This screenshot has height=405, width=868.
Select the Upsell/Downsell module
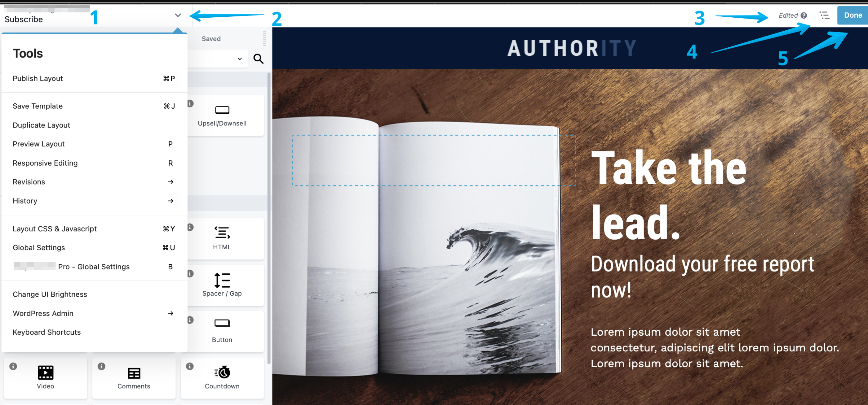pyautogui.click(x=222, y=115)
